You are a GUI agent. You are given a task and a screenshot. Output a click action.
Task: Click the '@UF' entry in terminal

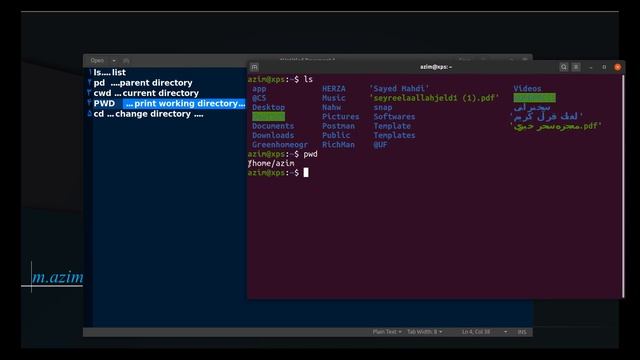380,145
